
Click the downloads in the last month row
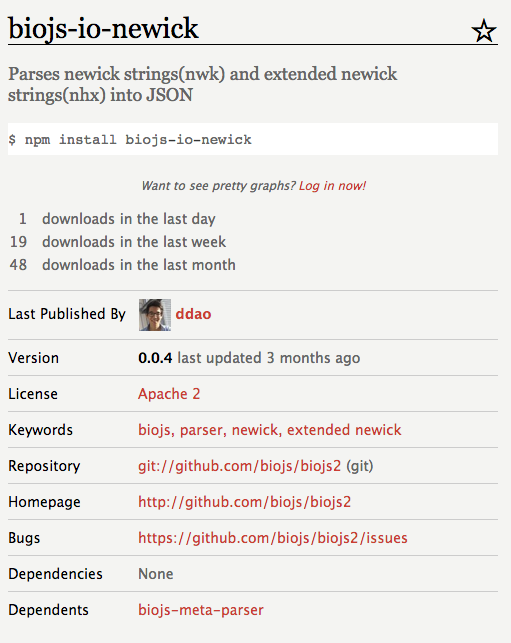(122, 265)
